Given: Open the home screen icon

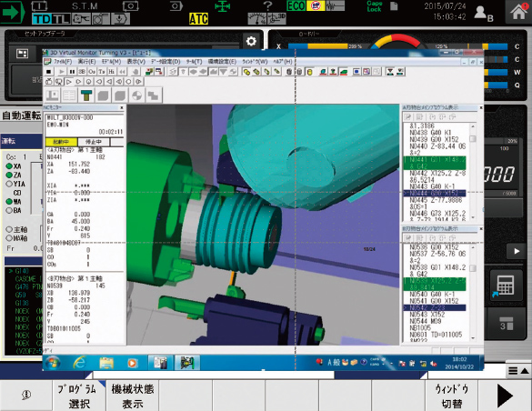Looking at the screenshot, I should coord(518,12).
